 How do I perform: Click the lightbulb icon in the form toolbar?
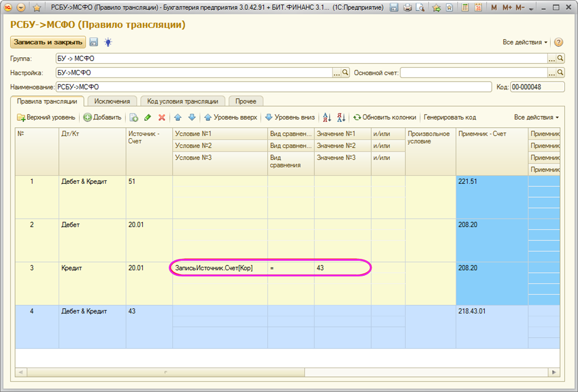click(x=108, y=42)
